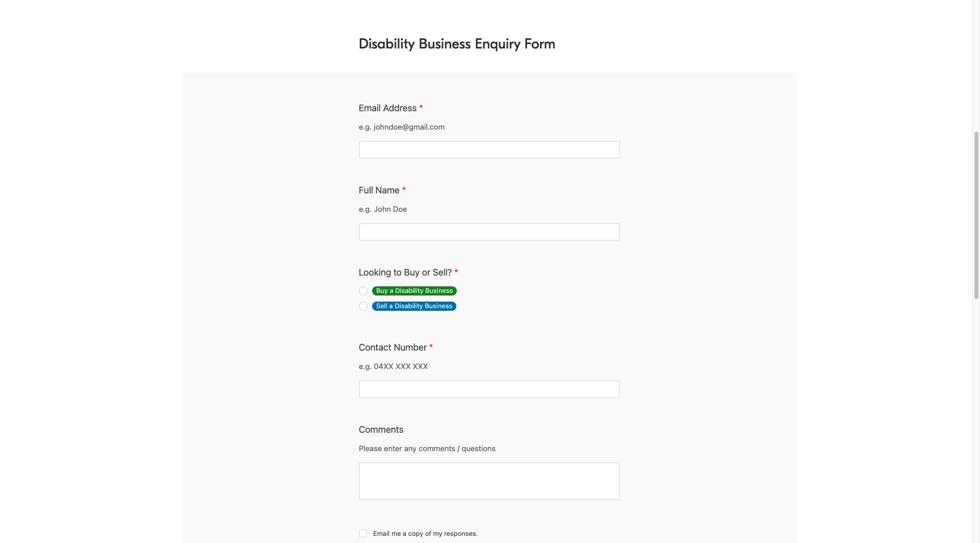
Task: Click the Full Name field label
Action: (x=379, y=190)
